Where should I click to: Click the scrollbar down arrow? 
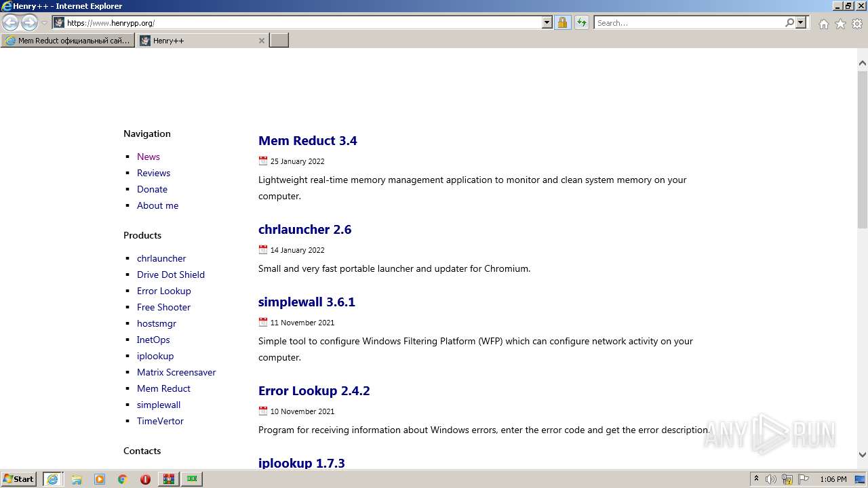[x=863, y=455]
